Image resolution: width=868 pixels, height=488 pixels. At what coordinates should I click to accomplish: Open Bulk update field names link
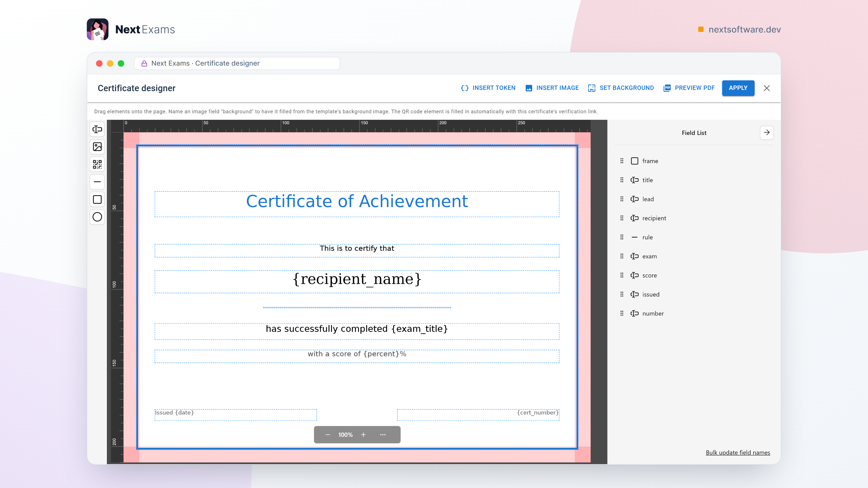738,452
